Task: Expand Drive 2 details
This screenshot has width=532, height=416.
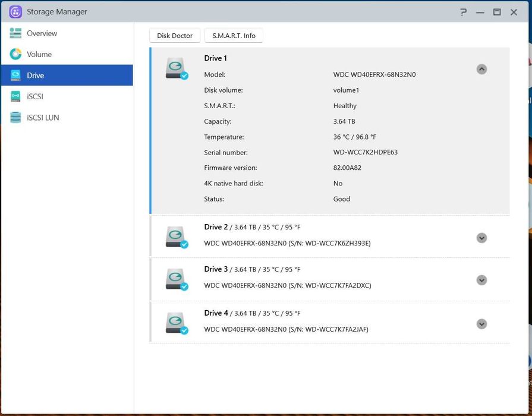Action: point(481,238)
